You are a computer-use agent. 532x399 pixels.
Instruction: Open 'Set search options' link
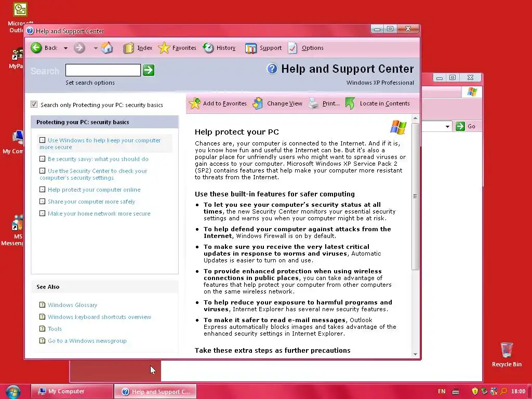(90, 83)
